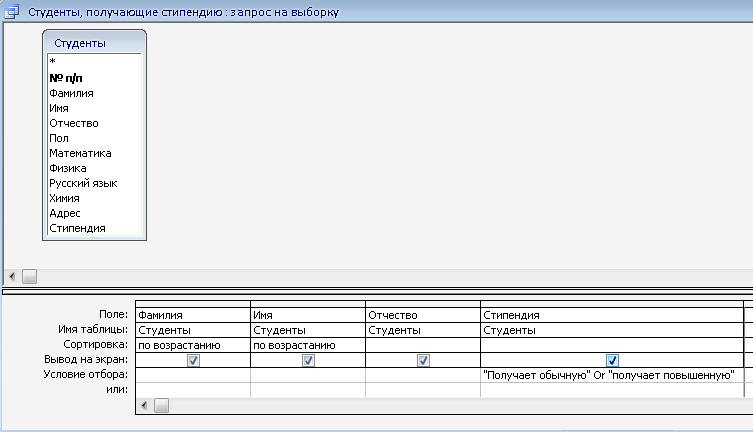Toggle the Имя show-on-screen checkbox
This screenshot has height=432, width=753.
coord(308,360)
